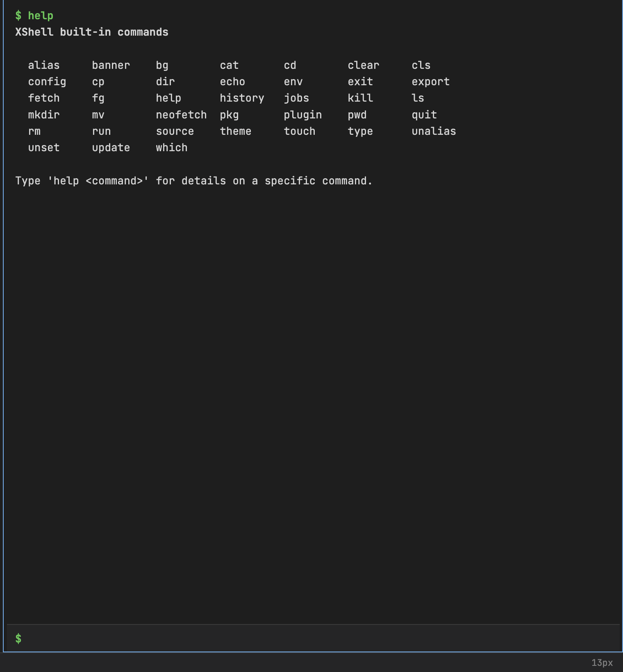Click the green 'help' entered command
This screenshot has width=623, height=672.
(x=41, y=16)
